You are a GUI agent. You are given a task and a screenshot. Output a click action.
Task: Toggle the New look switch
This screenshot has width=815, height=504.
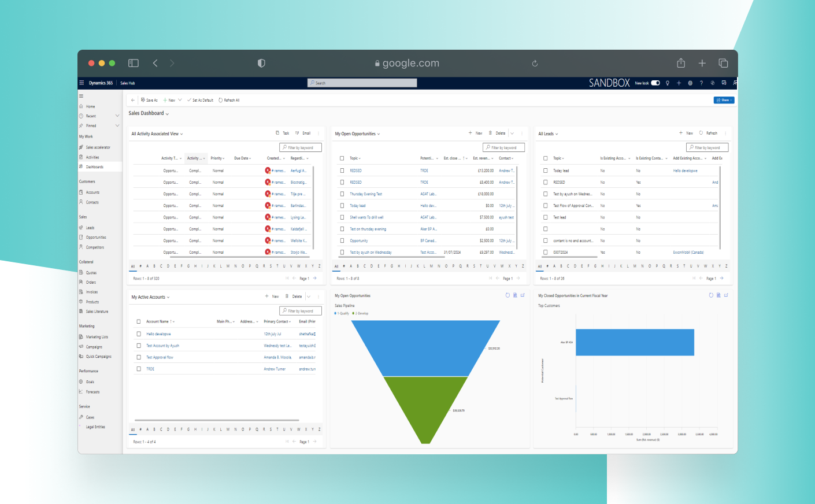655,83
